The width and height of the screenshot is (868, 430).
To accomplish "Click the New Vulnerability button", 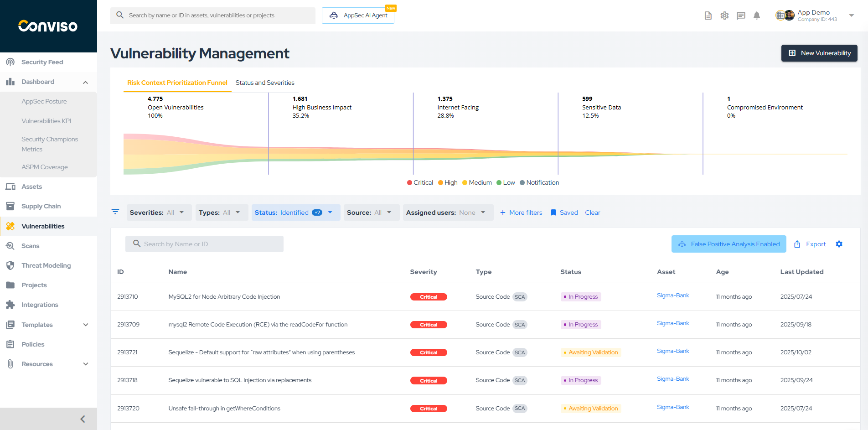I will pyautogui.click(x=819, y=53).
